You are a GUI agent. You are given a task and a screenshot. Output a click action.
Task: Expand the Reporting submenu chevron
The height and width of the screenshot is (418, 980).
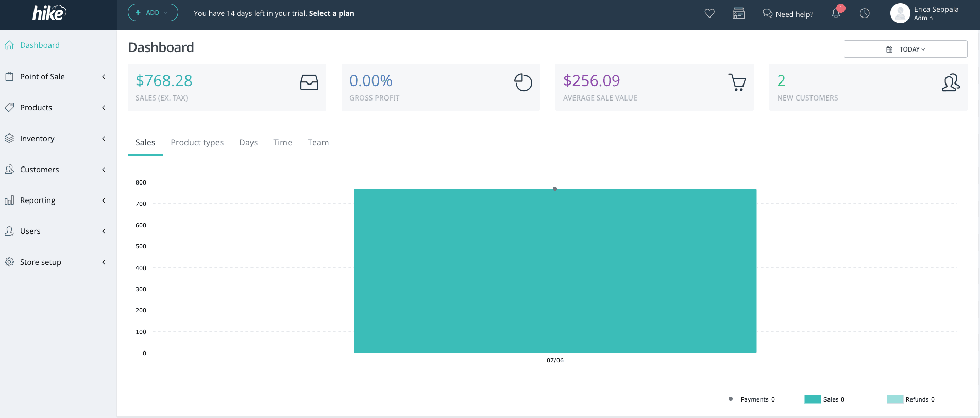point(104,200)
